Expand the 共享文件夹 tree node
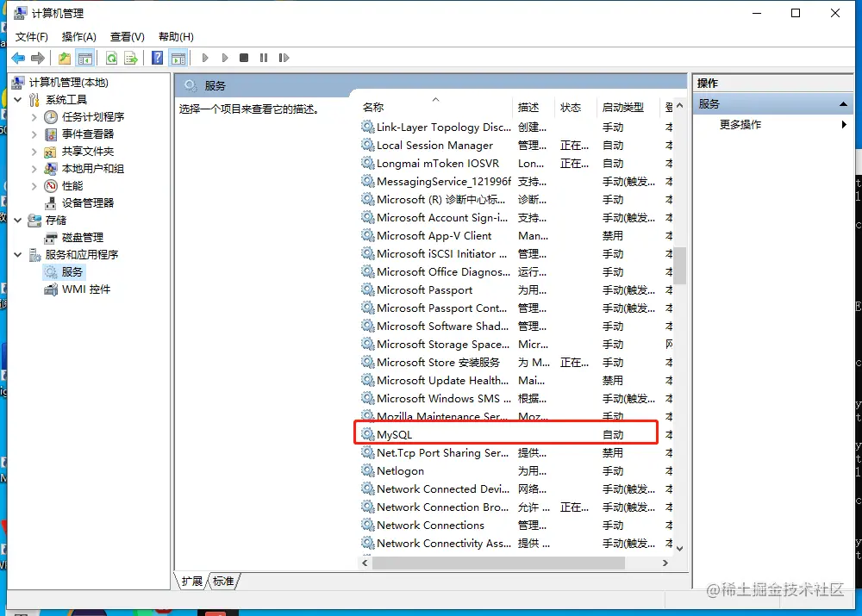This screenshot has height=616, width=862. coord(34,152)
